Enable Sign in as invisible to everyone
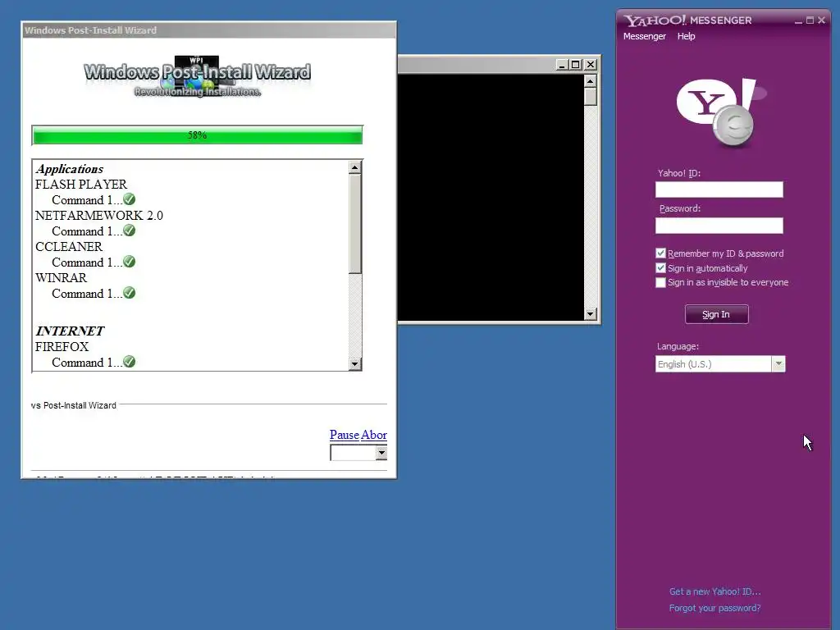840x630 pixels. [660, 282]
